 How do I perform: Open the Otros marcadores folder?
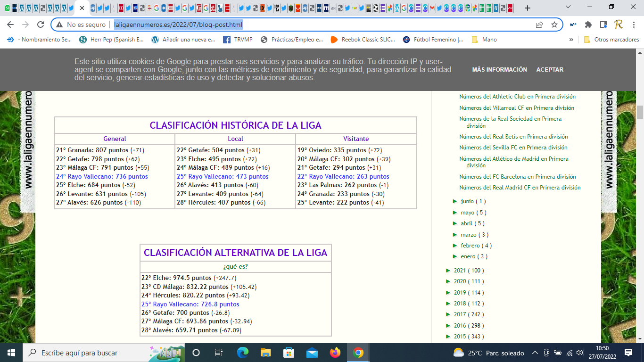tap(611, 40)
